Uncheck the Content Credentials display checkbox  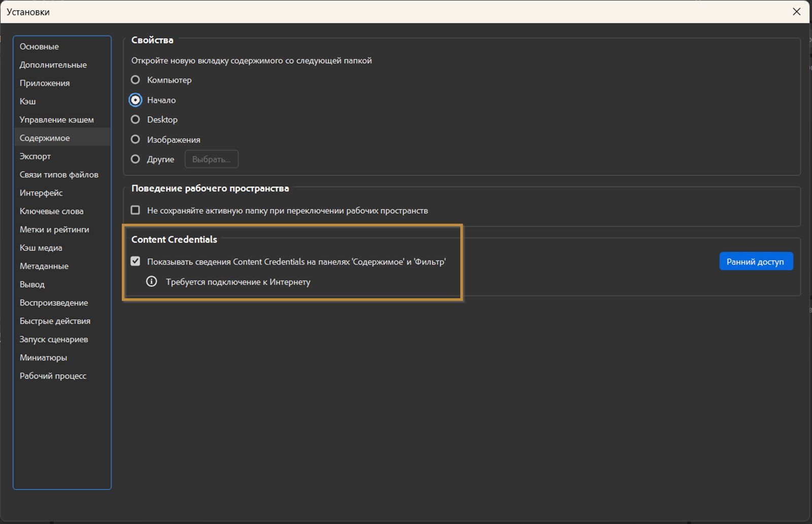135,261
